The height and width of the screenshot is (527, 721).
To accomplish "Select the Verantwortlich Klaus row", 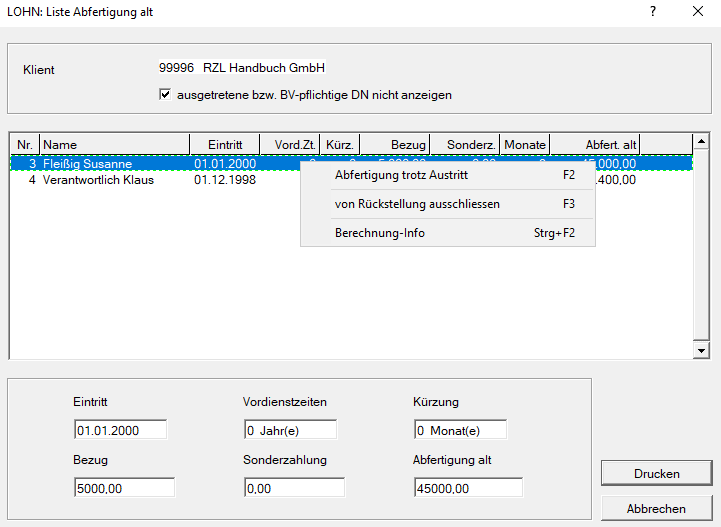I will pyautogui.click(x=98, y=181).
